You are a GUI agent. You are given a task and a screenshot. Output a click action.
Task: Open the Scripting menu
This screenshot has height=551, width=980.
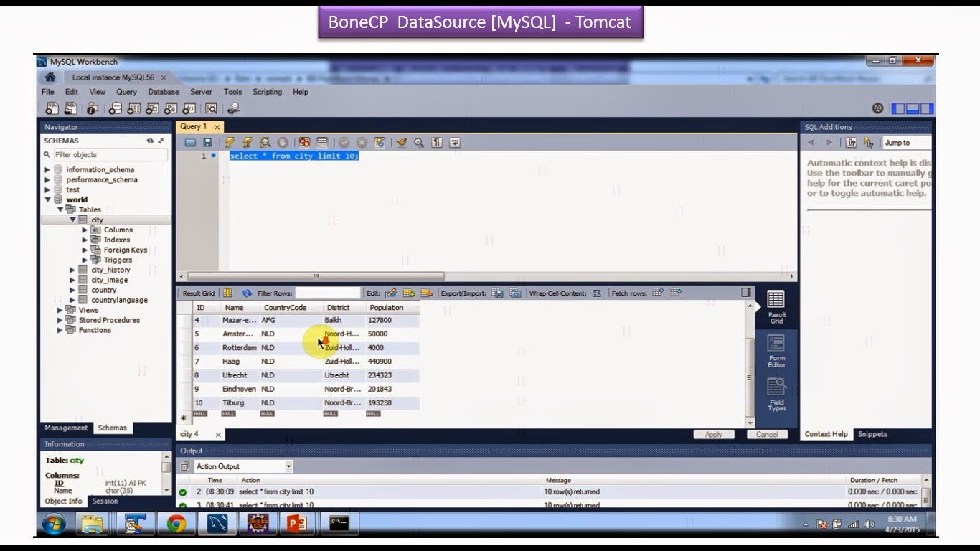point(267,92)
